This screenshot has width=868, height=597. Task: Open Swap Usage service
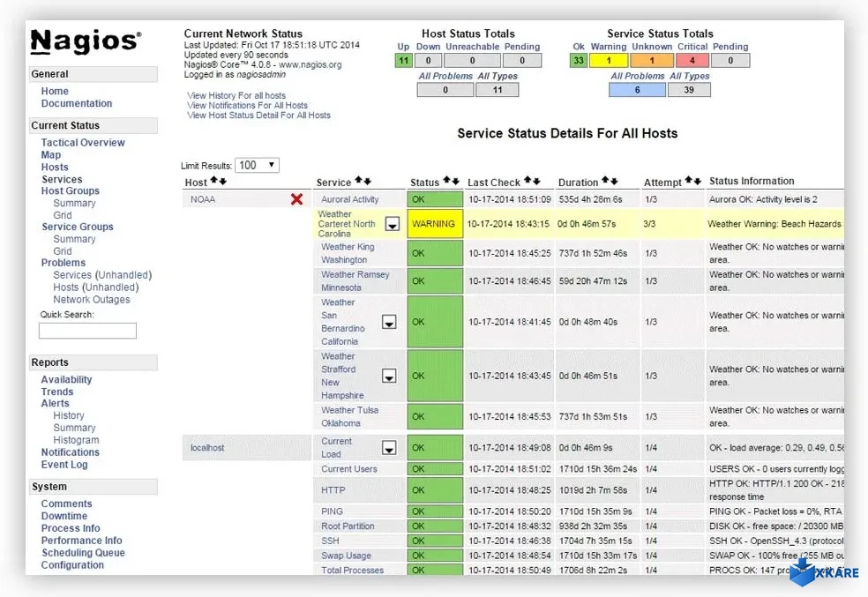tap(346, 556)
